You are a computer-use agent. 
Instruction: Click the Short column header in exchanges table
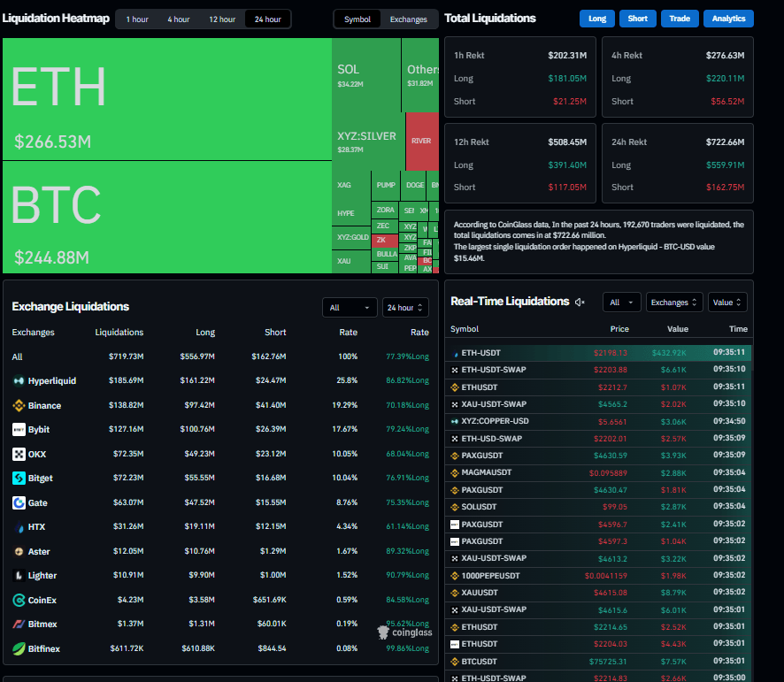pos(275,333)
